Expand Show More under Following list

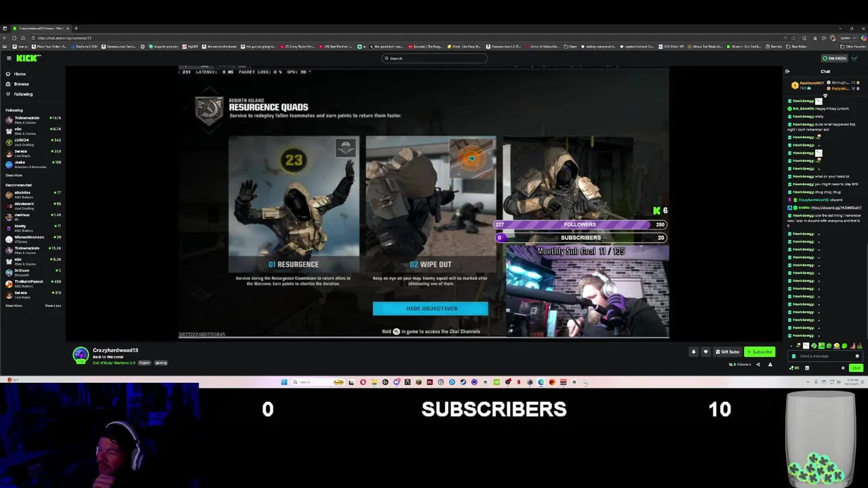(x=14, y=176)
